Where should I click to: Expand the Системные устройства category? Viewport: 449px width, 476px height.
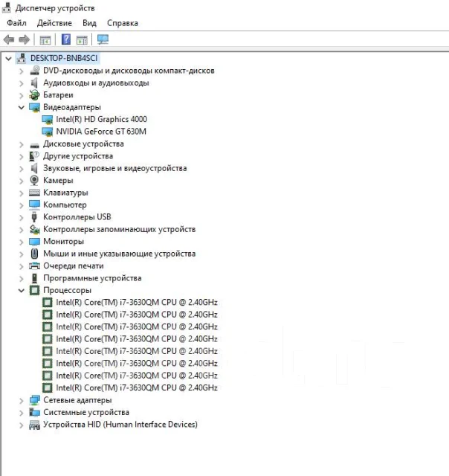pyautogui.click(x=22, y=413)
